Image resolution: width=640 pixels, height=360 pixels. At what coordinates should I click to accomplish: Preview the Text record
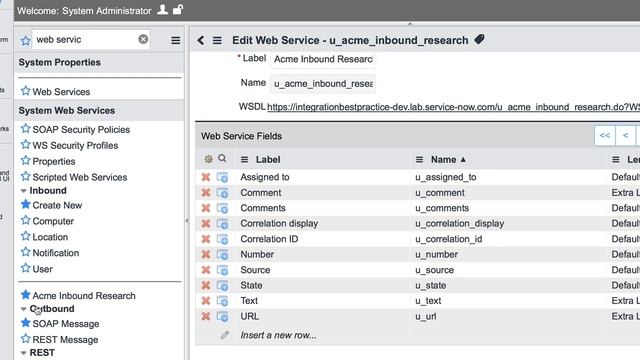pos(222,301)
